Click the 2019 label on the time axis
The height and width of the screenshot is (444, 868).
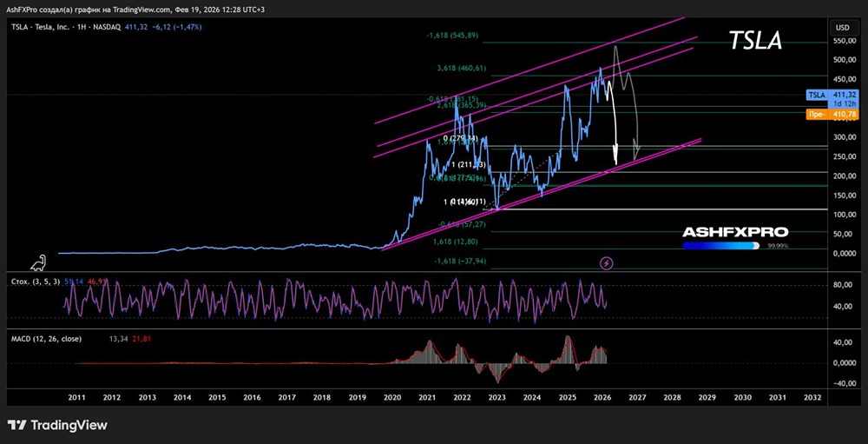[357, 397]
